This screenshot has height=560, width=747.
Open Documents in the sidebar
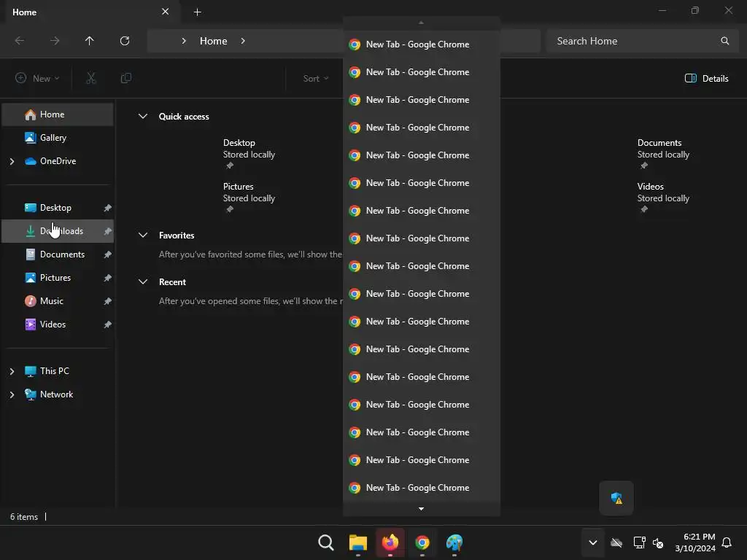point(58,254)
